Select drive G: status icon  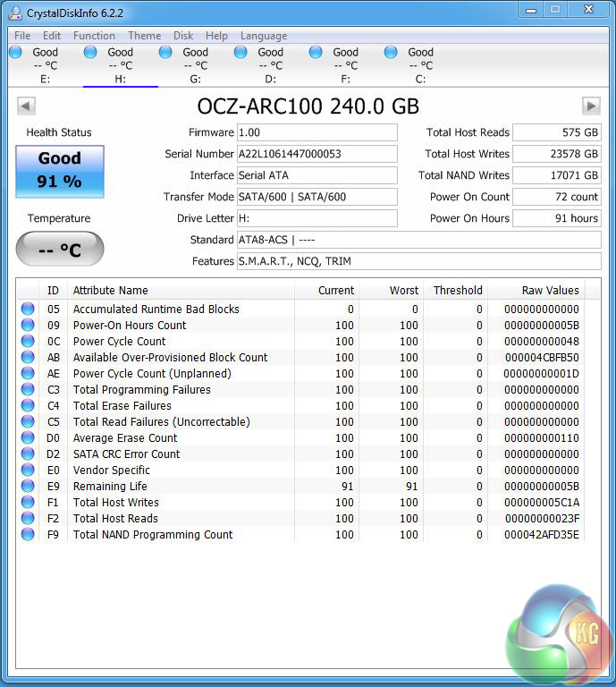tap(165, 52)
